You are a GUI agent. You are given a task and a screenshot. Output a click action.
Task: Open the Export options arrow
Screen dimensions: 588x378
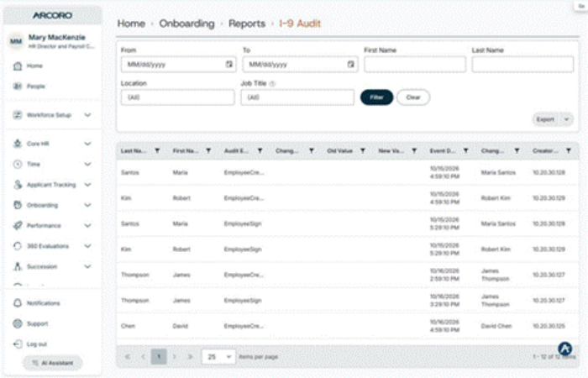pos(567,119)
